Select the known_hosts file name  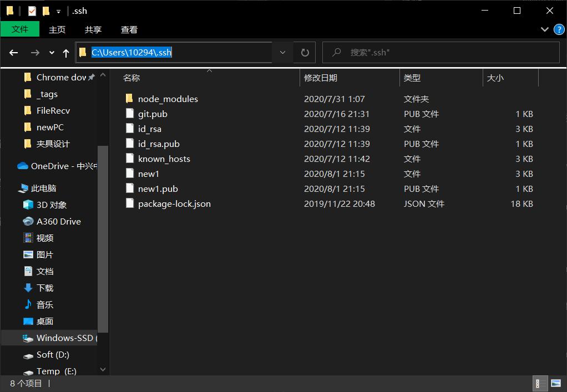tap(164, 159)
